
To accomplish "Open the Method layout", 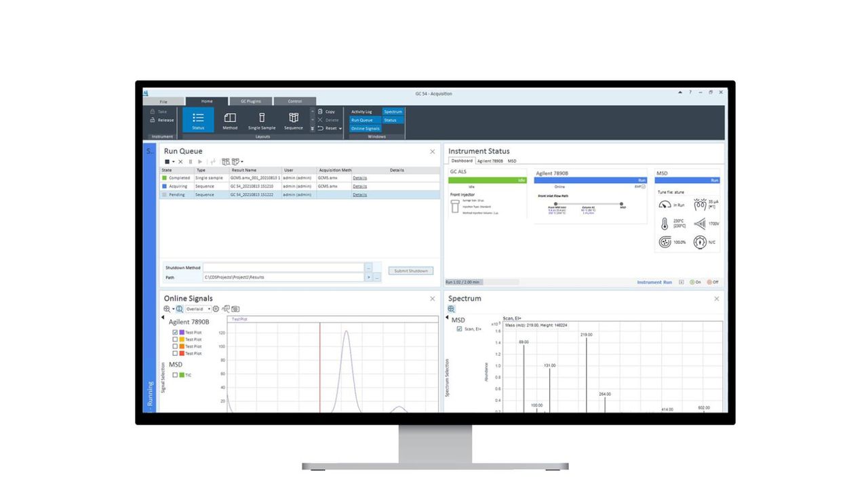I will click(x=230, y=121).
